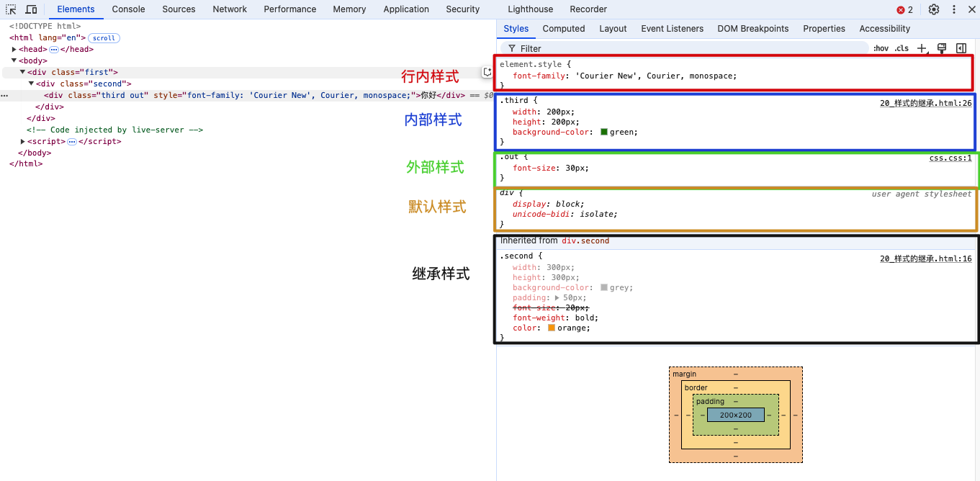Open source link css.css:1
The height and width of the screenshot is (481, 980).
click(950, 158)
